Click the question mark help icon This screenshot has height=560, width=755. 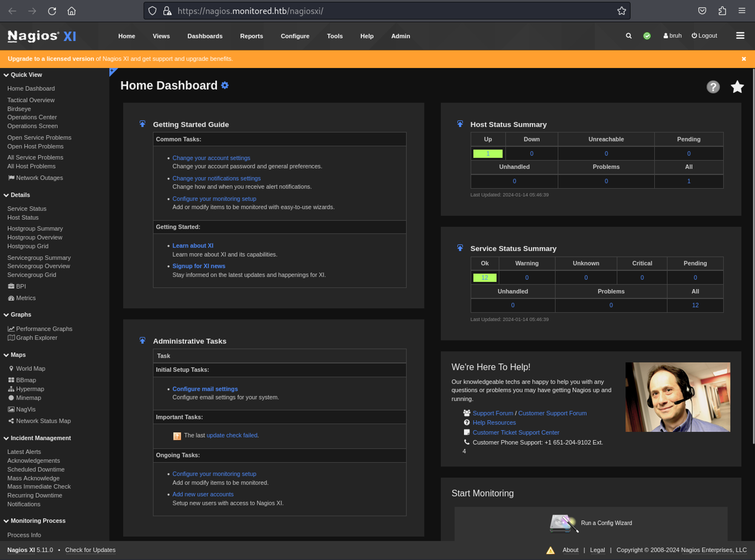pos(713,87)
